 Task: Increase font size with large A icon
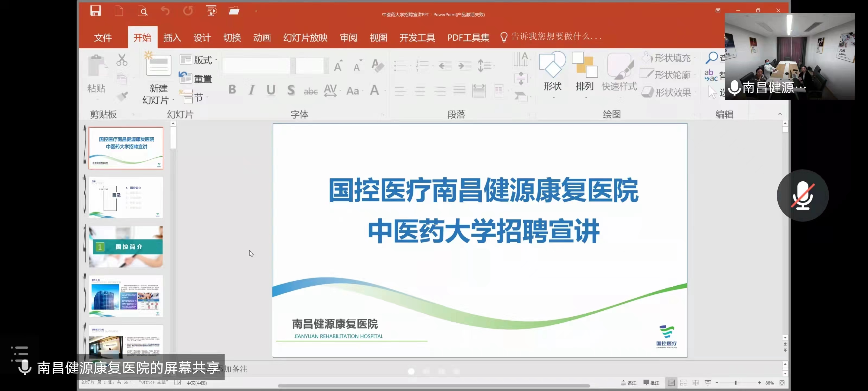[x=338, y=65]
